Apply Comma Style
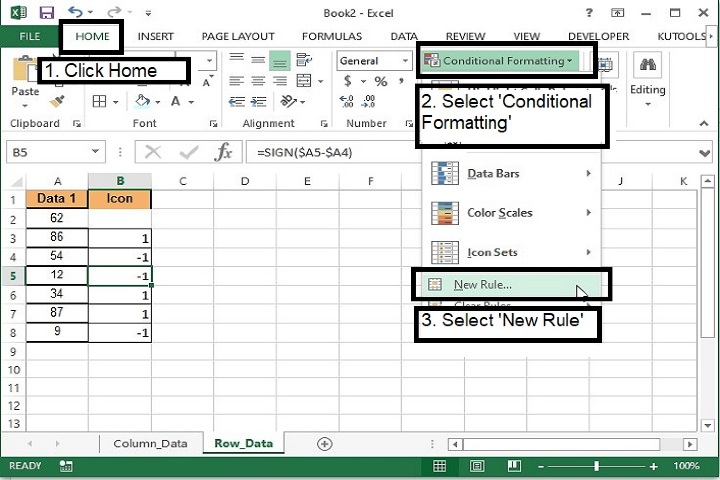The width and height of the screenshot is (720, 480). coord(401,81)
